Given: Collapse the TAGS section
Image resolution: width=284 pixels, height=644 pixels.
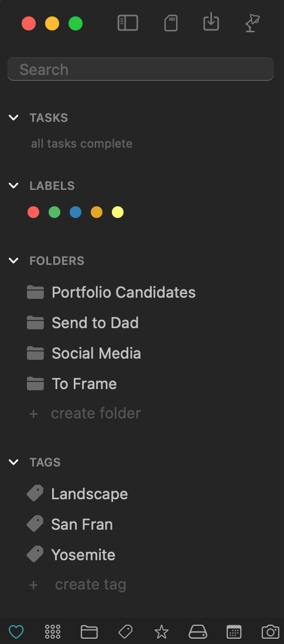Looking at the screenshot, I should (x=13, y=462).
